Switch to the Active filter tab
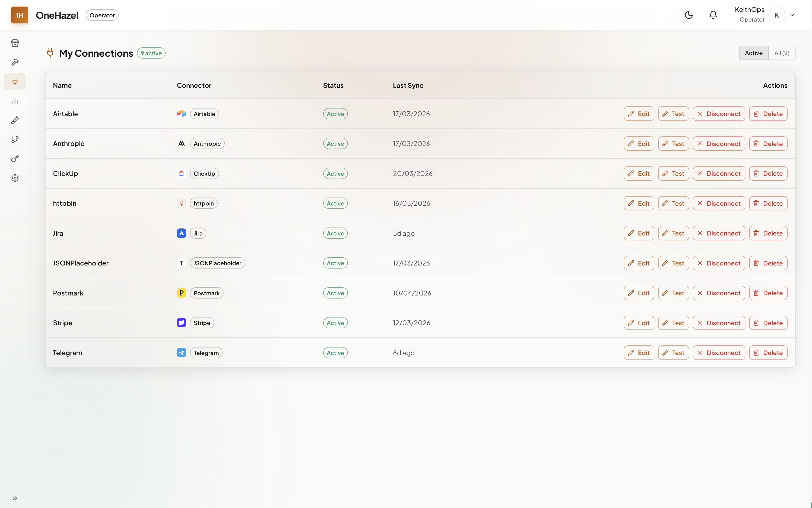This screenshot has width=812, height=508. point(754,53)
